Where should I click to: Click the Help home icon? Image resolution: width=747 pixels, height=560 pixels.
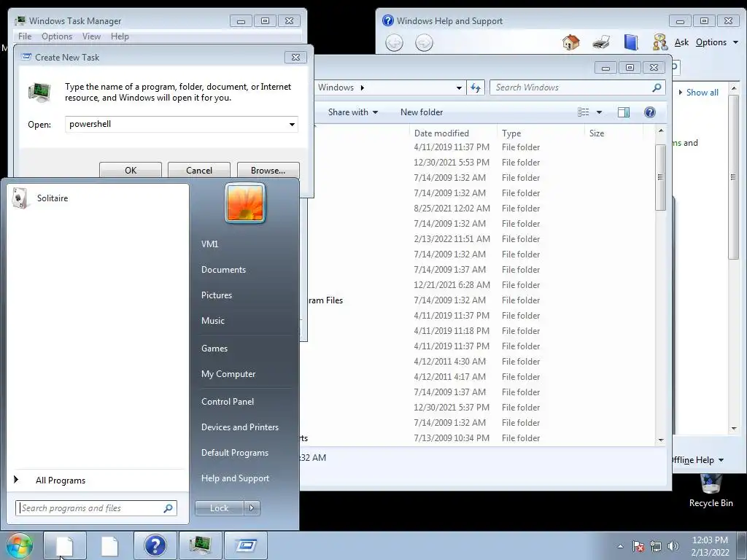tap(570, 42)
